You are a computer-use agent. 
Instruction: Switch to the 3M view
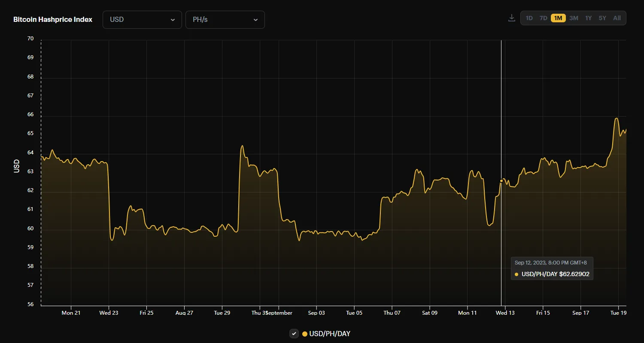pyautogui.click(x=574, y=18)
